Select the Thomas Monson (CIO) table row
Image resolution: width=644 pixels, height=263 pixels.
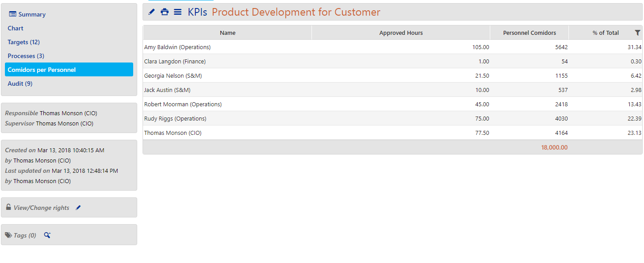[392, 133]
